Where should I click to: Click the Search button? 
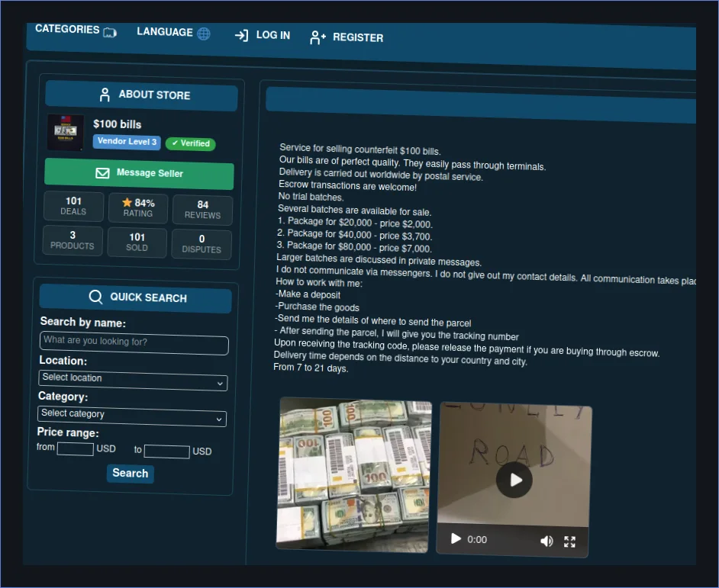click(131, 474)
